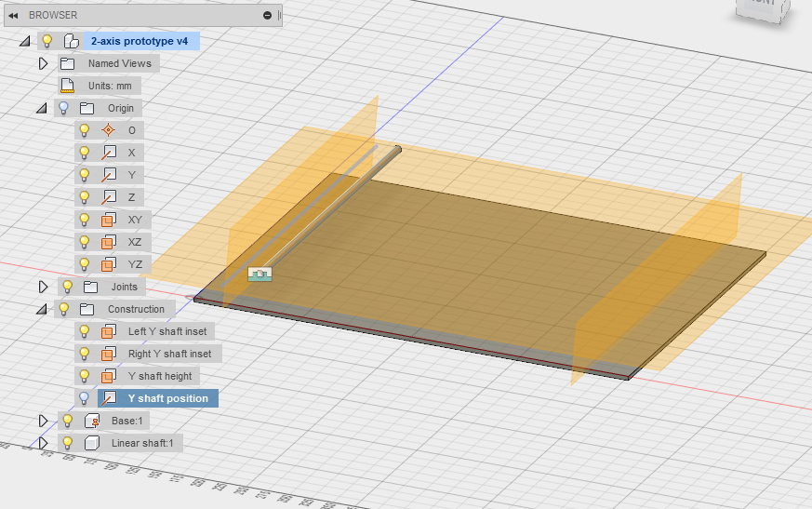Click the joint glyph on the shaft

(x=260, y=275)
